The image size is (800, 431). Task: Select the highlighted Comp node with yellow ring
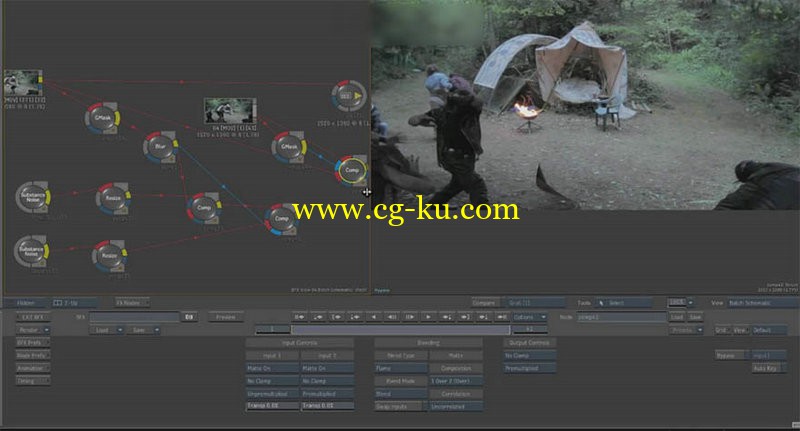click(x=352, y=170)
